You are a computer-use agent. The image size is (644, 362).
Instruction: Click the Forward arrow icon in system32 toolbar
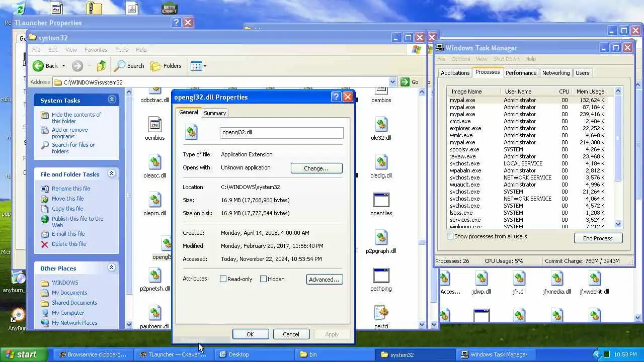[x=77, y=66]
